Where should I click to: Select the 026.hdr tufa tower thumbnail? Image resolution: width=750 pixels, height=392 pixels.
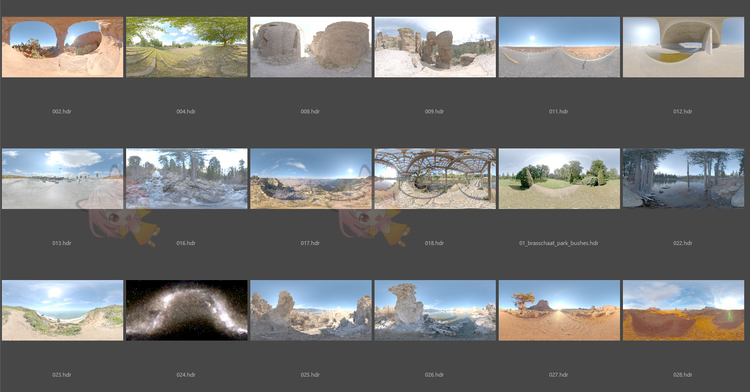click(435, 310)
